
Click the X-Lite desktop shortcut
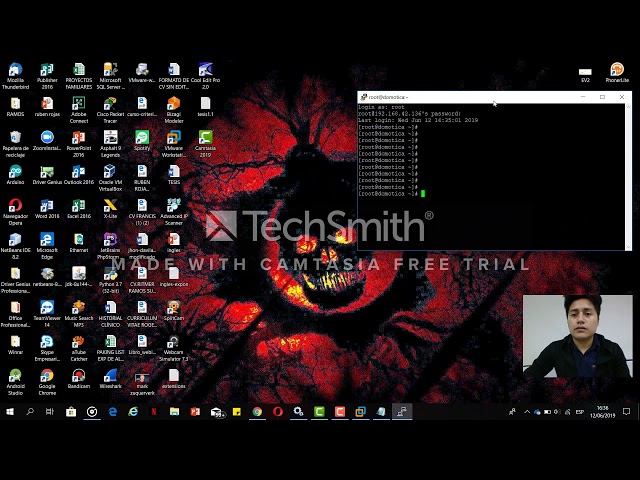pyautogui.click(x=110, y=209)
